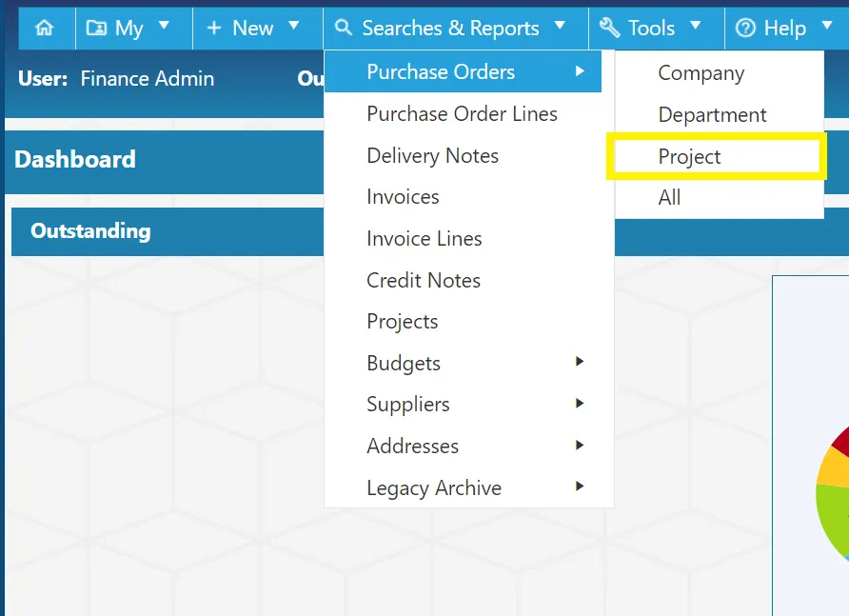849x616 pixels.
Task: Click the wrench icon beside Tools
Action: [x=610, y=27]
